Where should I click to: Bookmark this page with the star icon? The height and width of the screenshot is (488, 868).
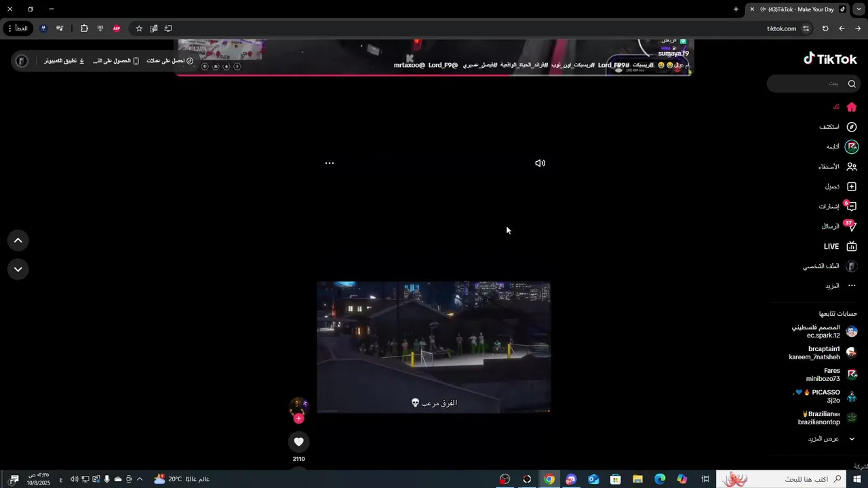pyautogui.click(x=139, y=28)
